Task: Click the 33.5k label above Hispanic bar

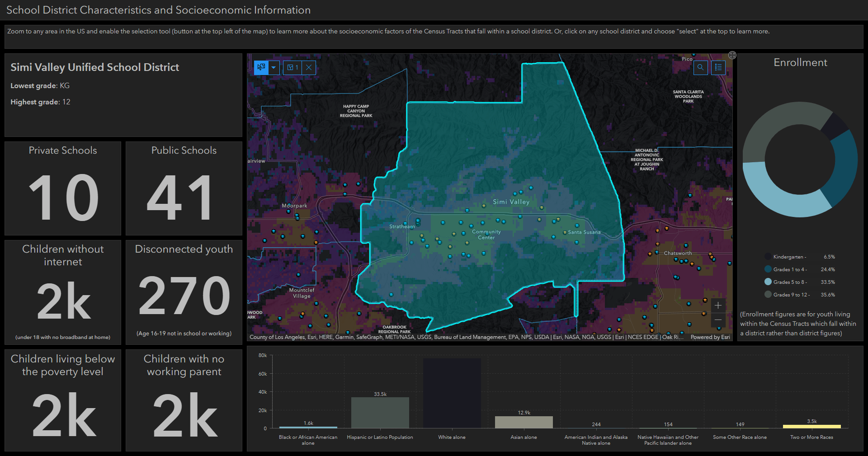Action: (x=380, y=394)
